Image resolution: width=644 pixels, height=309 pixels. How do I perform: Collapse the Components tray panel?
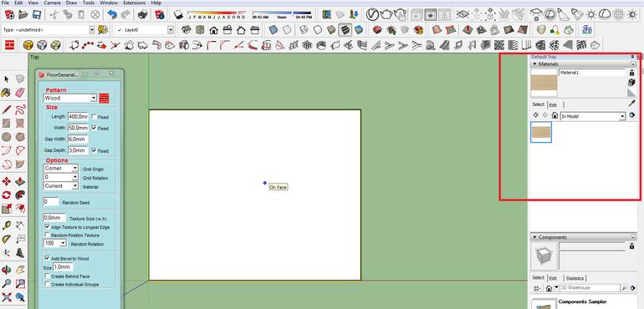pyautogui.click(x=534, y=237)
